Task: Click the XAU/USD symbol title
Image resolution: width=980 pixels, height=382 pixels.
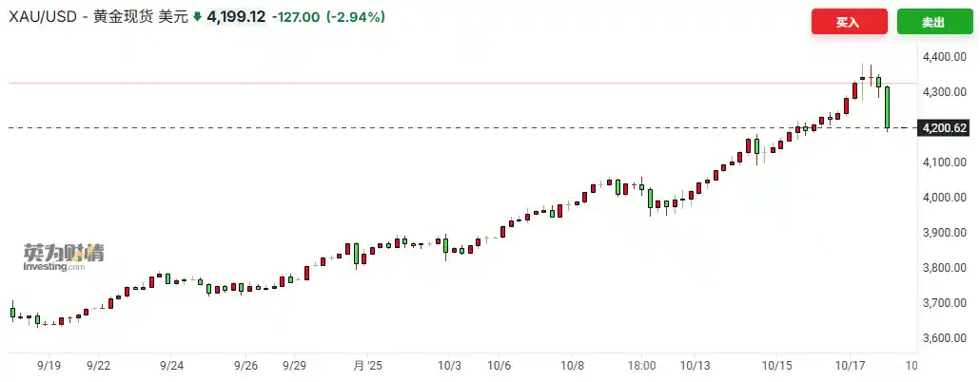Action: [x=43, y=17]
